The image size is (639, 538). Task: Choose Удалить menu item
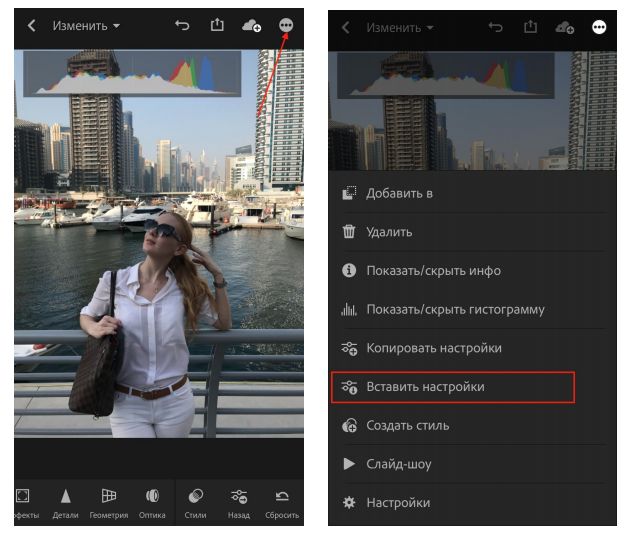(473, 232)
